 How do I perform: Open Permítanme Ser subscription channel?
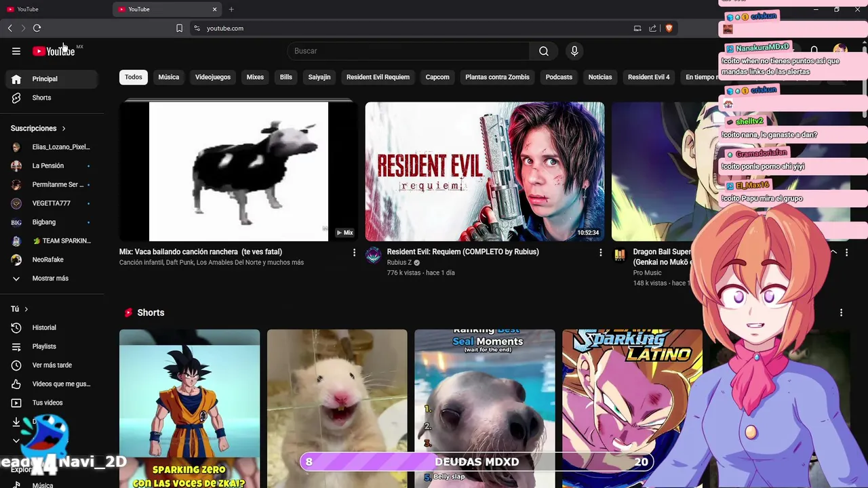coord(52,184)
